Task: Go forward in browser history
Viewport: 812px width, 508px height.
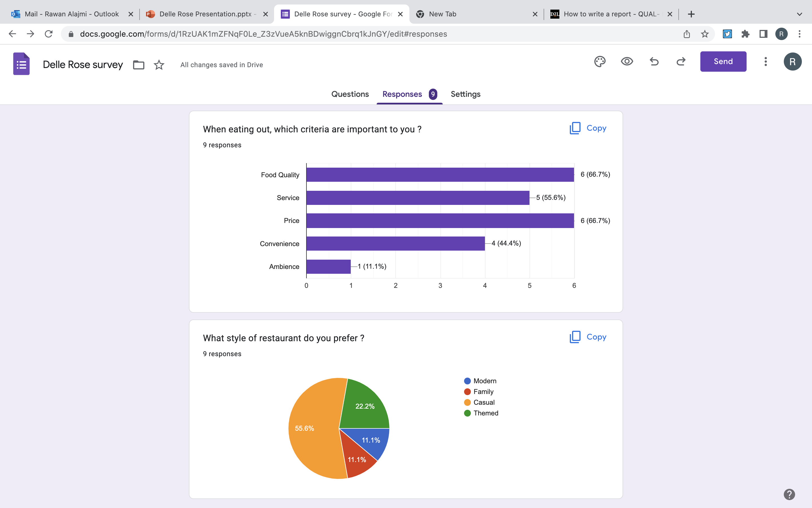Action: [x=30, y=34]
